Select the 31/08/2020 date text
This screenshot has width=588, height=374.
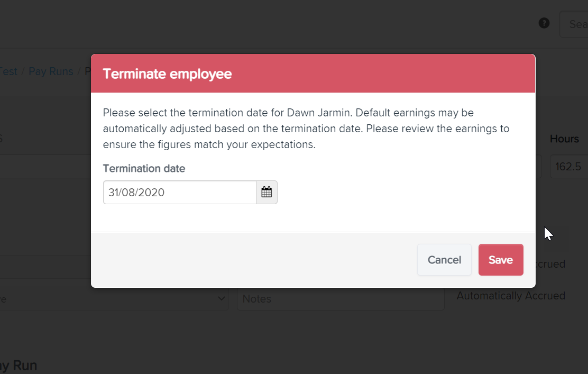tap(136, 192)
